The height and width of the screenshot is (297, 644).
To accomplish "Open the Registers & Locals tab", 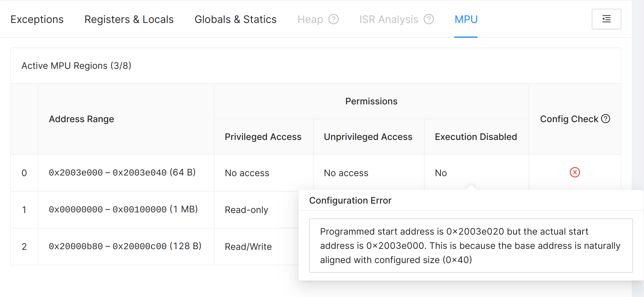I will point(129,19).
